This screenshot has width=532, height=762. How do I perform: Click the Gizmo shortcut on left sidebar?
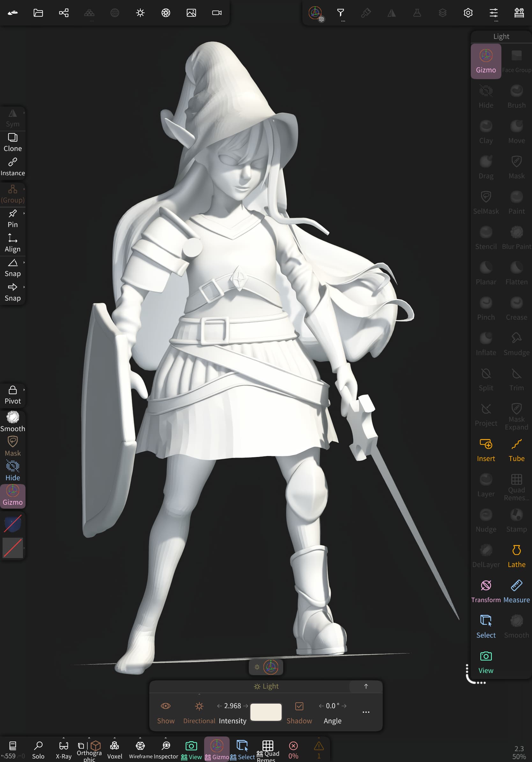pyautogui.click(x=13, y=496)
